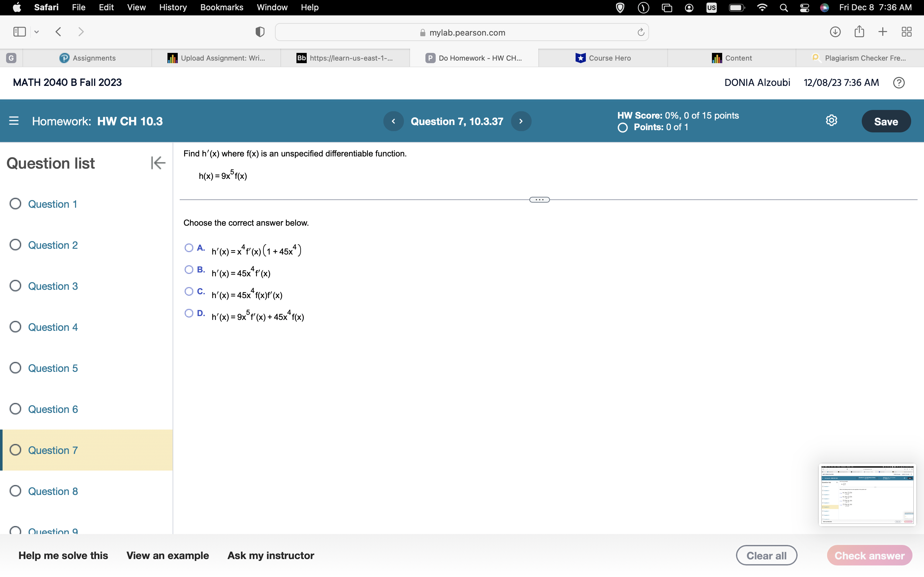Click the screenshot preview thumbnail
Image resolution: width=924 pixels, height=577 pixels.
tap(867, 495)
